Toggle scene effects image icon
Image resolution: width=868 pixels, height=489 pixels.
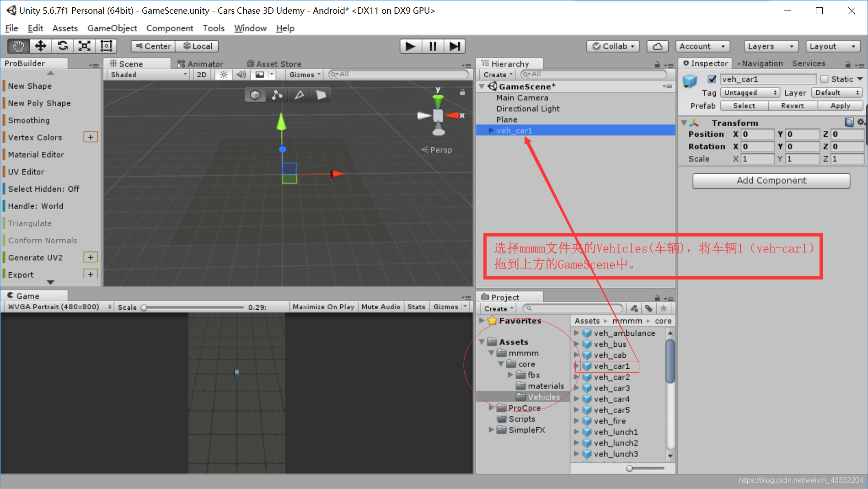click(259, 75)
